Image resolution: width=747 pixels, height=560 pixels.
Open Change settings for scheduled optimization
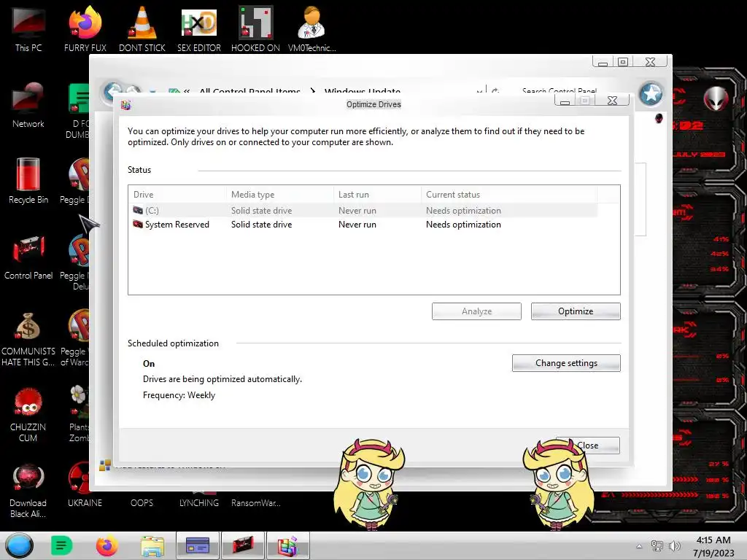(x=566, y=363)
